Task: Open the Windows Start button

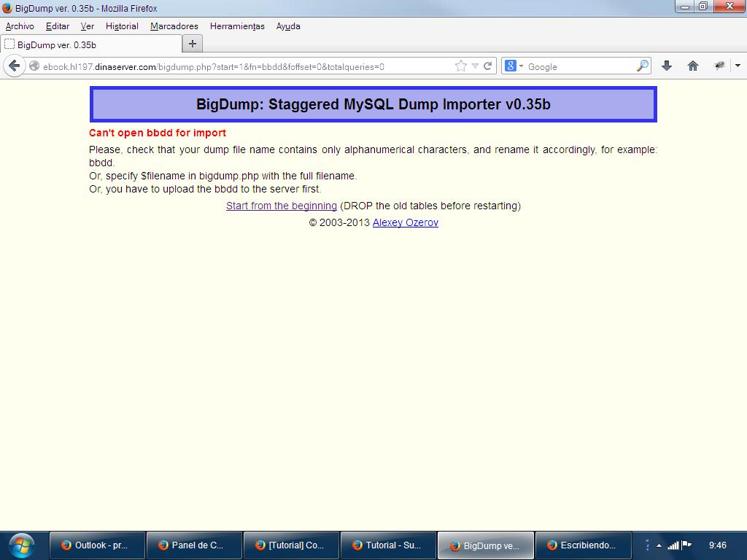Action: point(21,545)
